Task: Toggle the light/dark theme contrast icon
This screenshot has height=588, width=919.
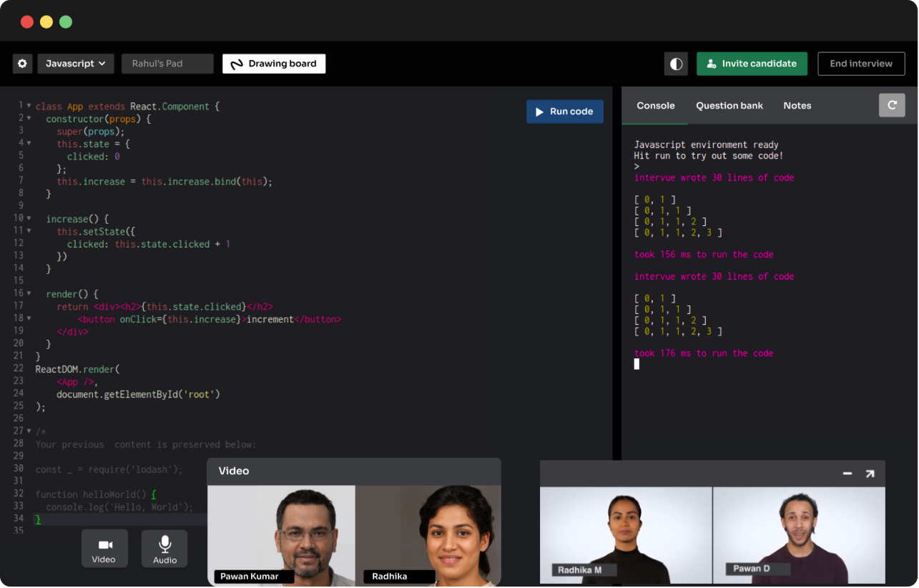Action: 675,64
